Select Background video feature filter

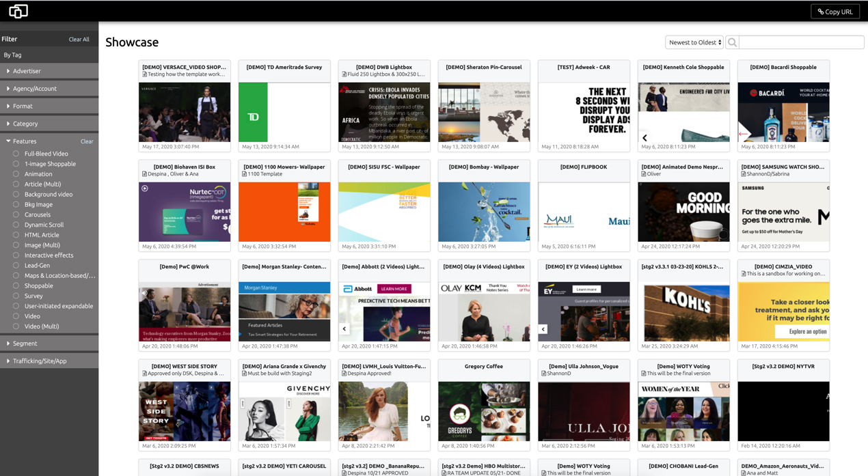16,195
